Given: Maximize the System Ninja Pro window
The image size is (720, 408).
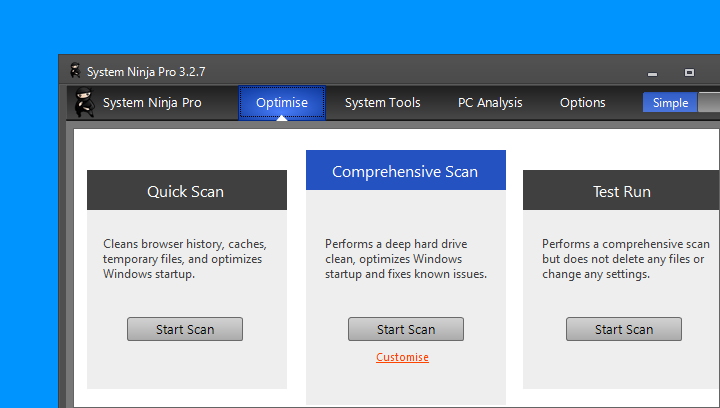Looking at the screenshot, I should tap(689, 73).
